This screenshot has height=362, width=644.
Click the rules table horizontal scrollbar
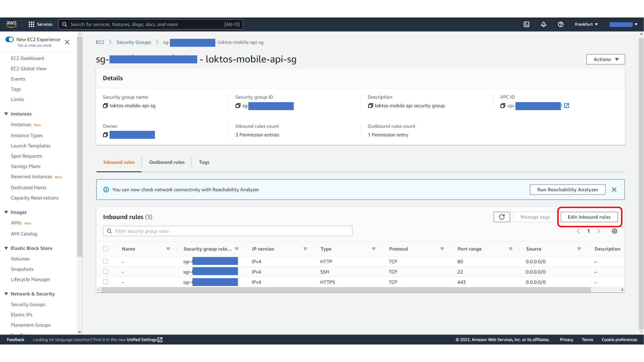tap(346, 290)
